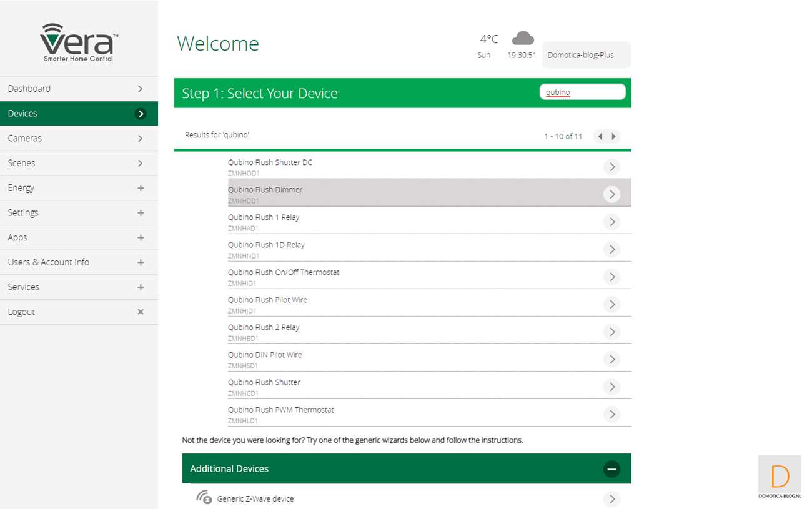Screen dimensions: 812x509
Task: Select Qubino Flush Pilot Wire device
Action: click(429, 303)
